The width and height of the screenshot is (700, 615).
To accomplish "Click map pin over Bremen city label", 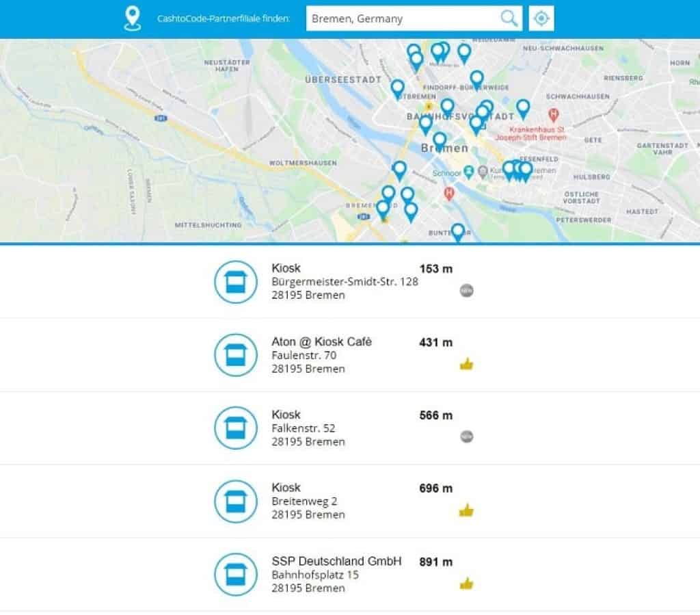I will [x=440, y=141].
